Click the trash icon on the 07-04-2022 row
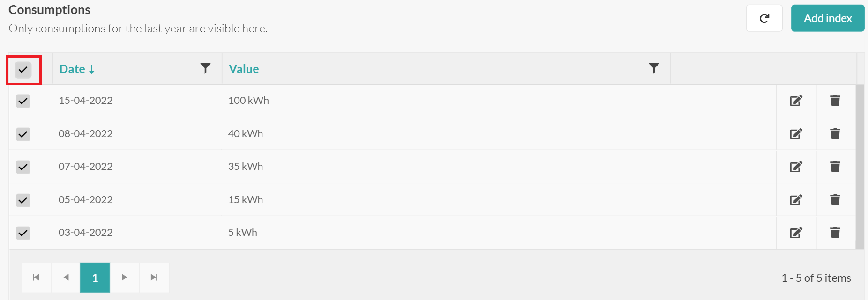 click(x=835, y=166)
